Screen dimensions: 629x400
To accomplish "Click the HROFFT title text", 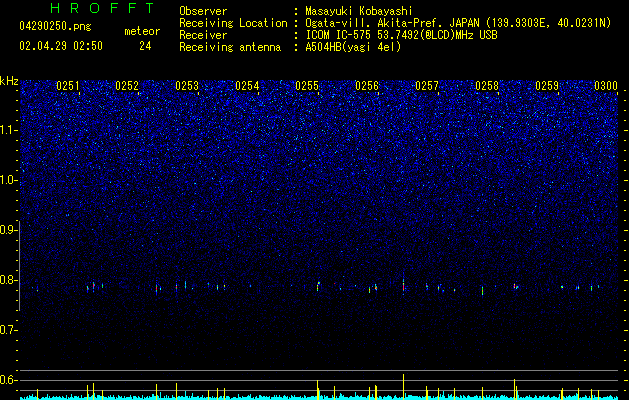I will 102,8.
